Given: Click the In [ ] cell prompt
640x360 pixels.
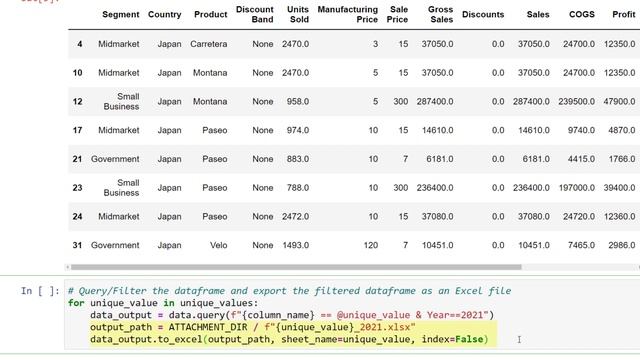Looking at the screenshot, I should pyautogui.click(x=40, y=291).
